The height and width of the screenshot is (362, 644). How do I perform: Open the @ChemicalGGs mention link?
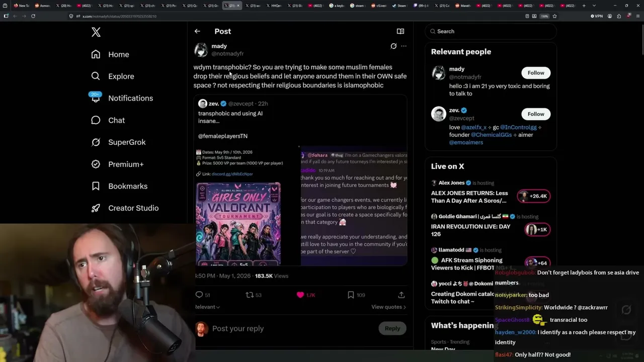click(491, 135)
